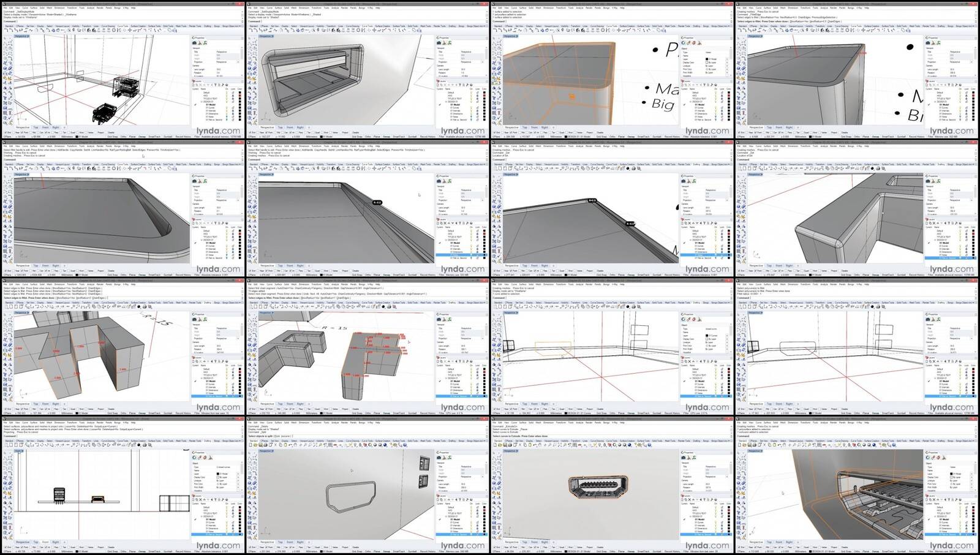Open File menu in circuit-board close-up frame

tap(739, 423)
